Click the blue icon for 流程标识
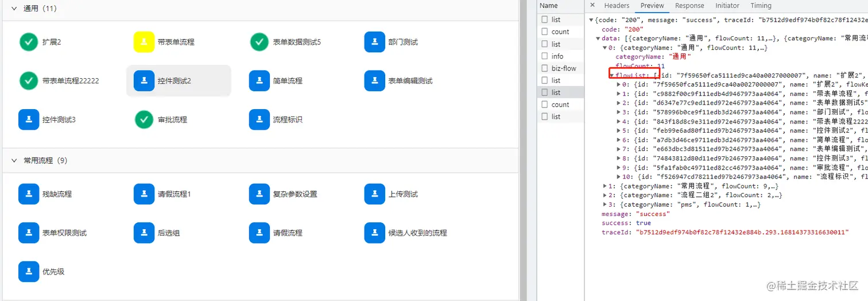 pyautogui.click(x=259, y=119)
